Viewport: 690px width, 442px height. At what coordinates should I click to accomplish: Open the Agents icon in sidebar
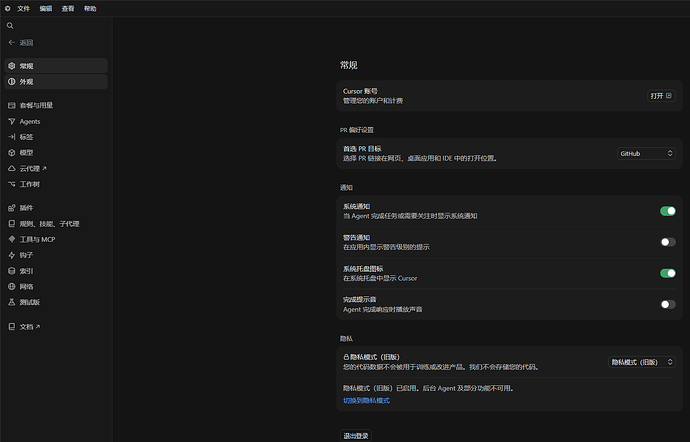pos(12,122)
